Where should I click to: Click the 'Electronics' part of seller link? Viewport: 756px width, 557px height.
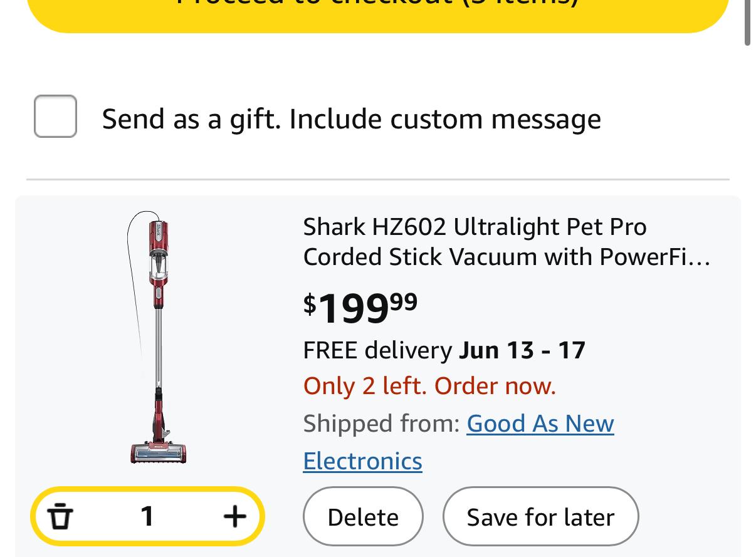pyautogui.click(x=362, y=461)
